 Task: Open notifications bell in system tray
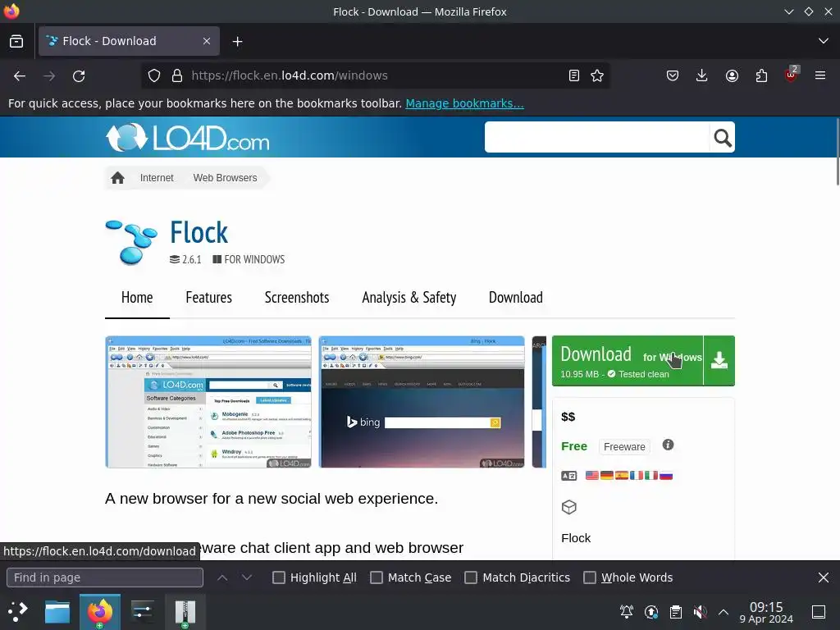pyautogui.click(x=626, y=611)
